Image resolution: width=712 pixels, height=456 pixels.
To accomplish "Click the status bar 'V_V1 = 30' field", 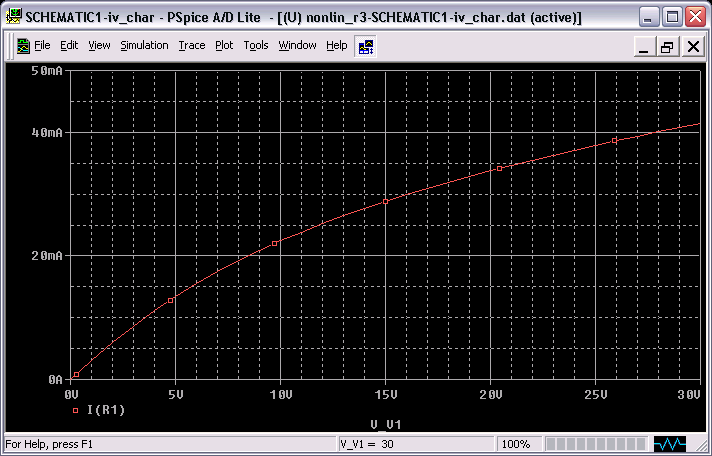I will click(x=415, y=444).
